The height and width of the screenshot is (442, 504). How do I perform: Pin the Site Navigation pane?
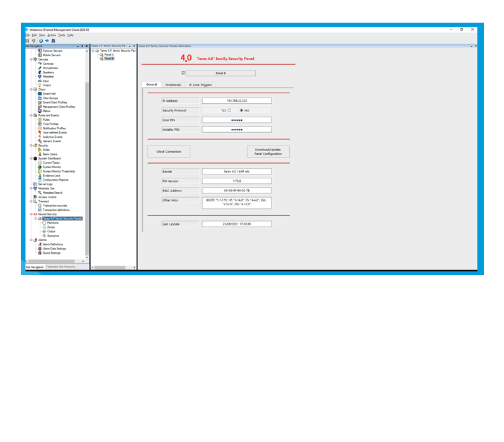tap(83, 46)
